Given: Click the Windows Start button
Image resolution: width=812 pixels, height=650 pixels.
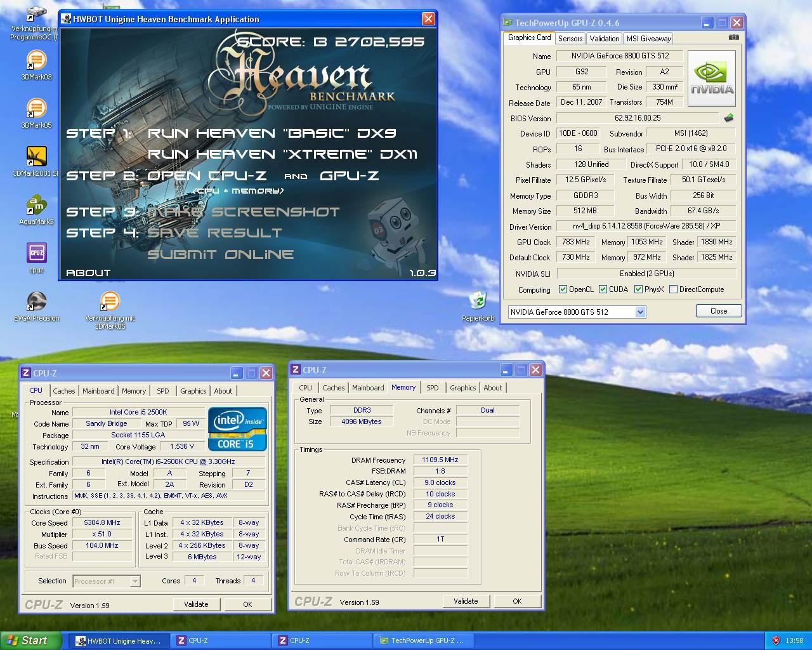Looking at the screenshot, I should click(x=31, y=640).
